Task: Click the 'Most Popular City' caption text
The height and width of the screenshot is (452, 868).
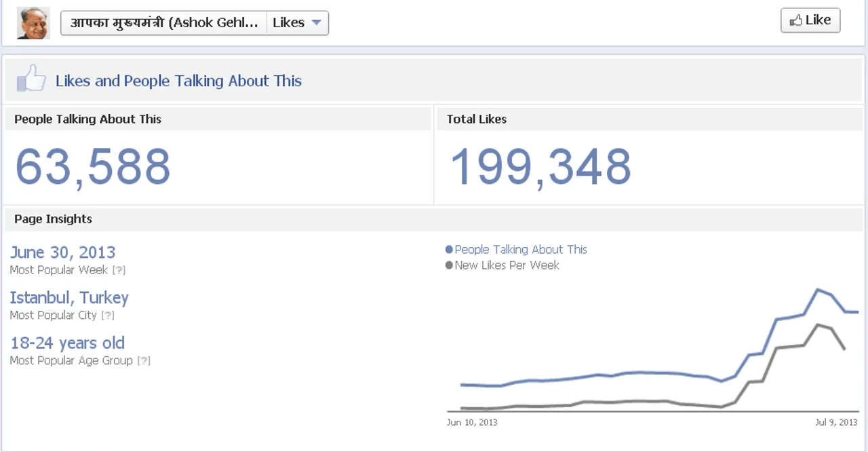Action: click(x=54, y=316)
